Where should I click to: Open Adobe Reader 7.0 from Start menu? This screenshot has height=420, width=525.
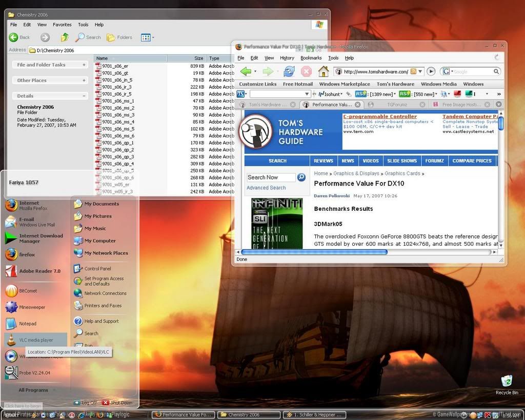pos(35,271)
